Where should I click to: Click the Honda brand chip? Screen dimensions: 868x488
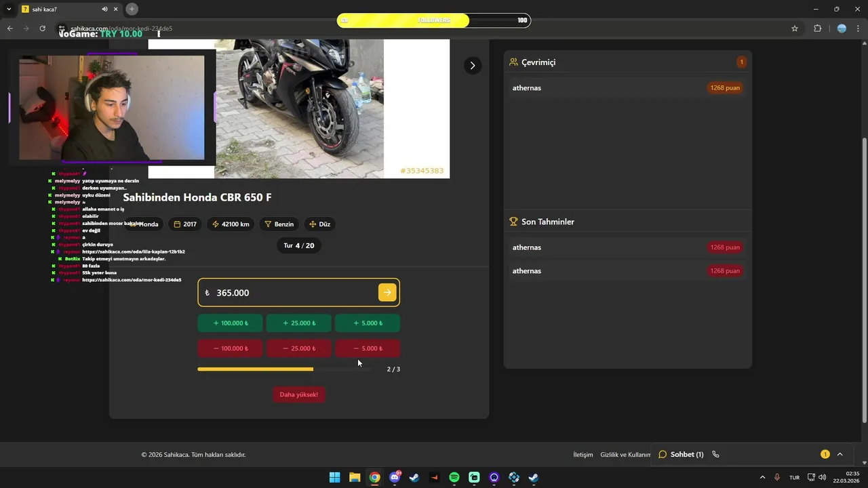pos(143,224)
